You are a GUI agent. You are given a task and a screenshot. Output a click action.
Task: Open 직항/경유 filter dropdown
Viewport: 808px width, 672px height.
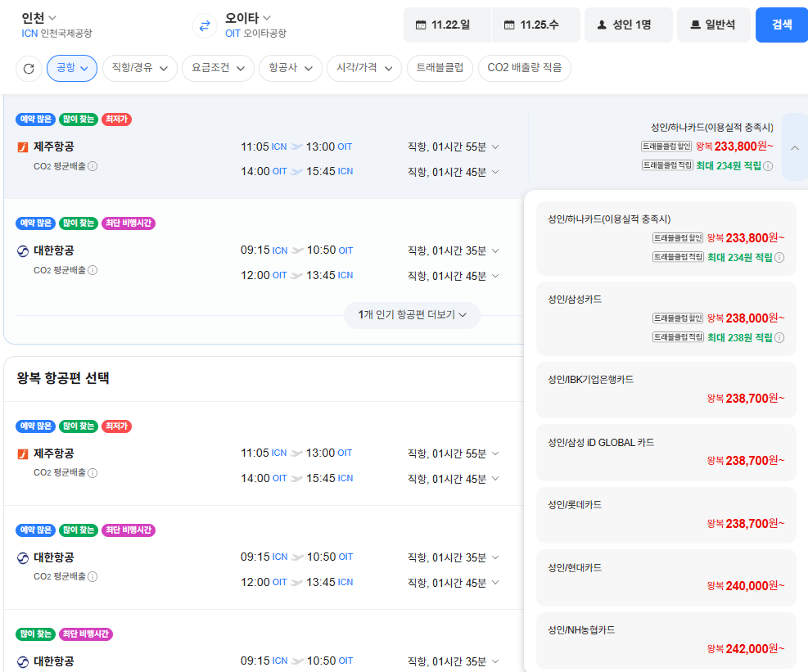140,68
